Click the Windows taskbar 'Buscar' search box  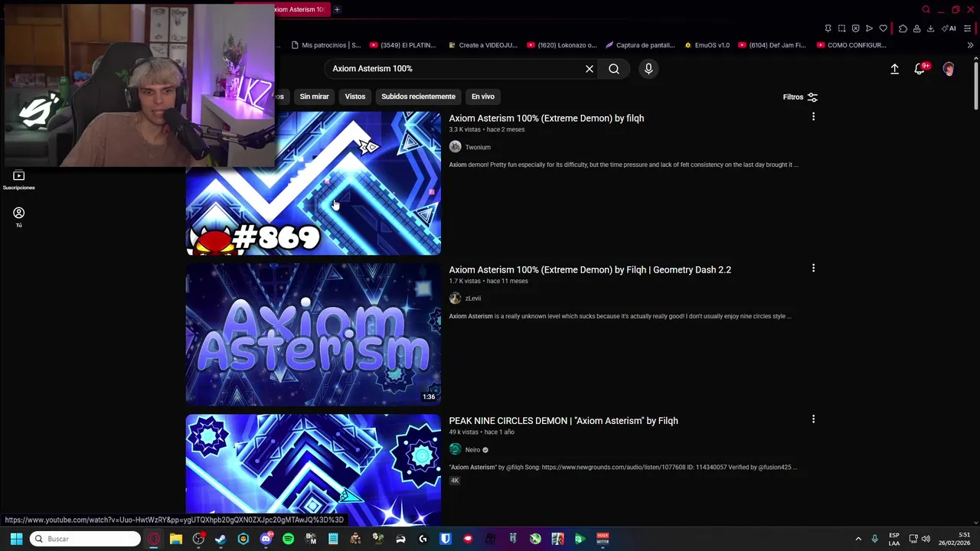click(x=86, y=539)
